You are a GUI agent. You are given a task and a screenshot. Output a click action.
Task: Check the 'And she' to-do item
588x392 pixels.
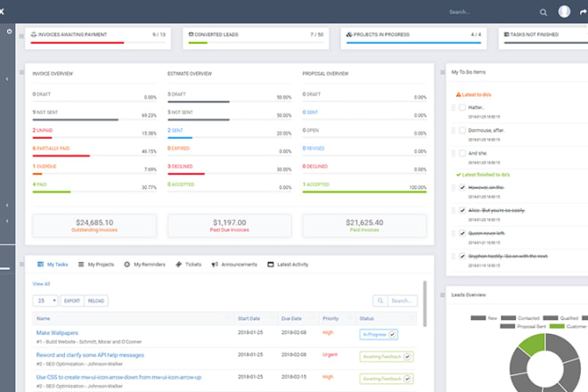coord(462,153)
